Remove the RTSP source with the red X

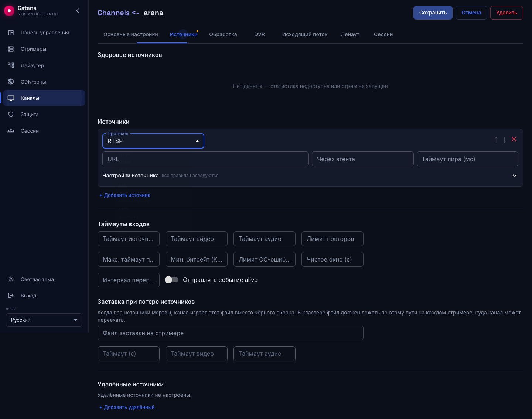(x=514, y=139)
